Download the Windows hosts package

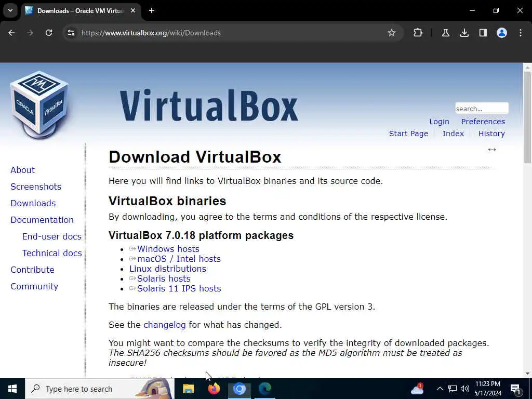coord(168,249)
